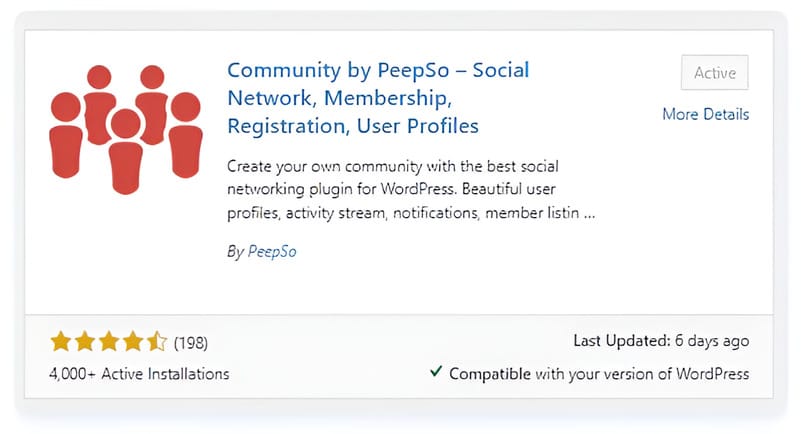The width and height of the screenshot is (801, 434).
Task: Click the leftmost figure in PeepSo logo
Action: tap(65, 135)
